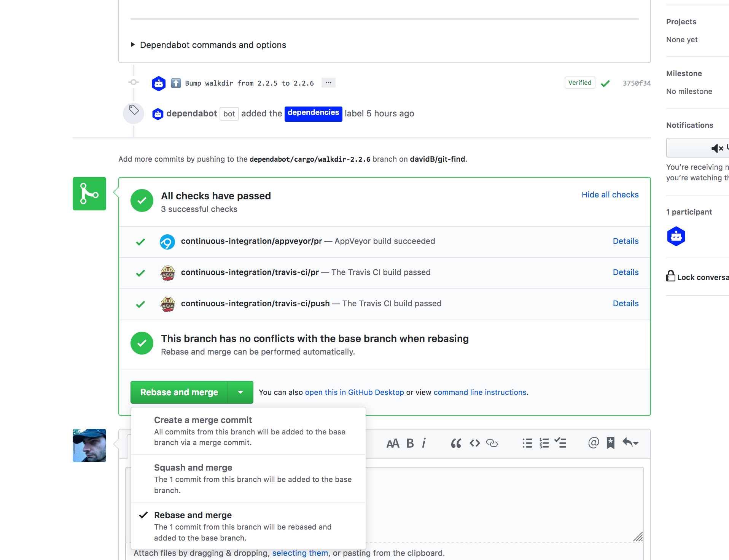Viewport: 729px width, 560px height.
Task: Insert a saved reply using the arrow icon
Action: coord(630,443)
